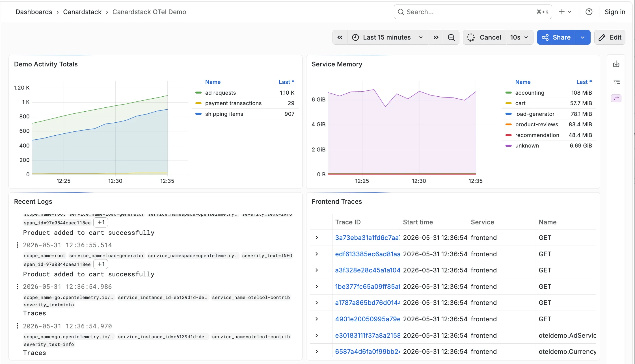Toggle unknown series in memory legend
Viewport: 635px width, 364px height.
(x=527, y=146)
